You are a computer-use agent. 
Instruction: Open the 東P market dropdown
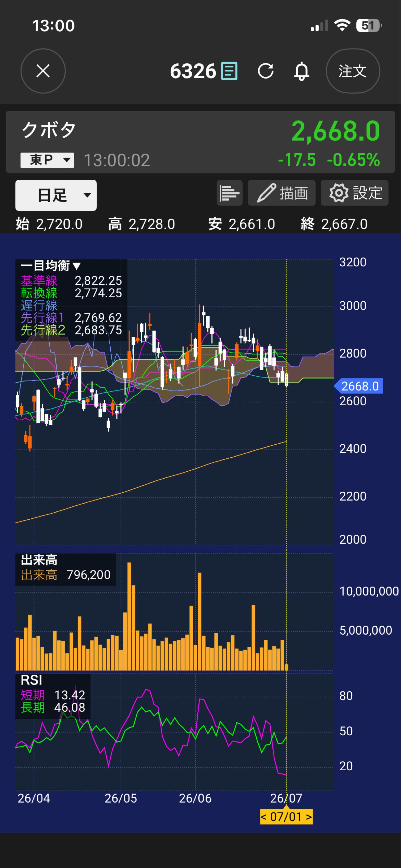point(47,160)
